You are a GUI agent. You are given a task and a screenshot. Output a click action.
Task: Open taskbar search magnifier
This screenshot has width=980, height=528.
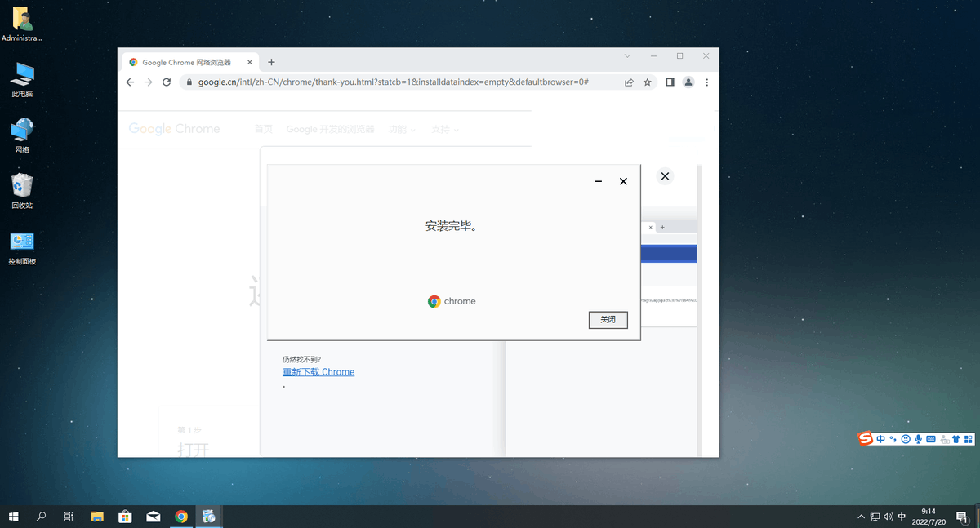point(41,517)
